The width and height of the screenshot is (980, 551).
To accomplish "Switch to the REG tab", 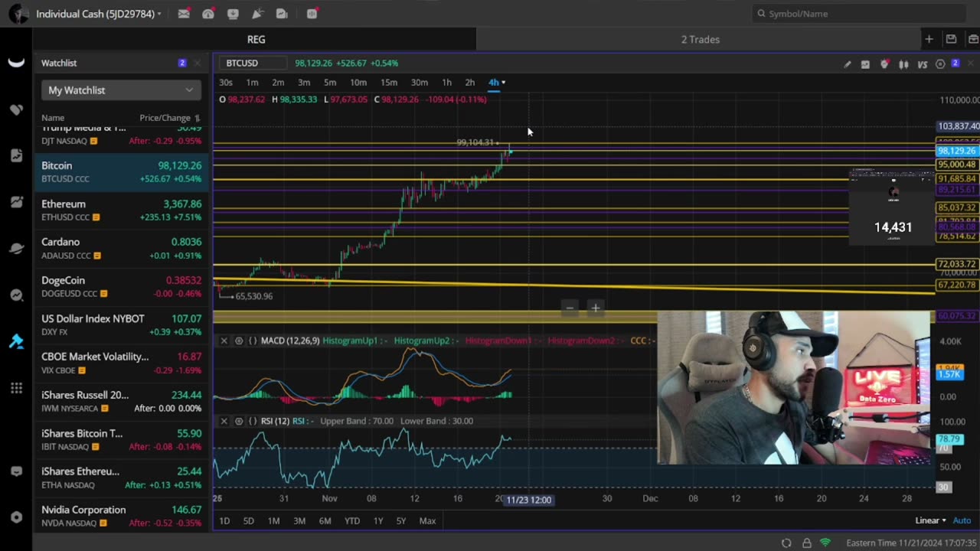I will [x=256, y=39].
